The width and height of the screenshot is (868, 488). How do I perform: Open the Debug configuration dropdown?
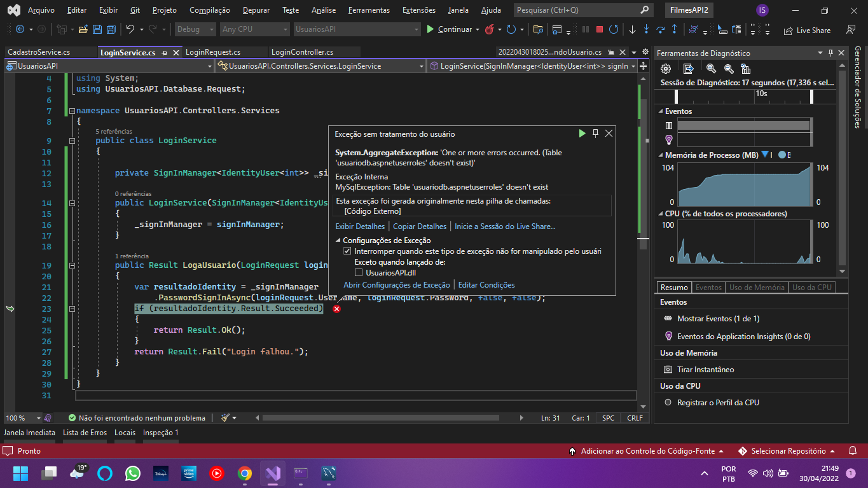[x=195, y=29]
